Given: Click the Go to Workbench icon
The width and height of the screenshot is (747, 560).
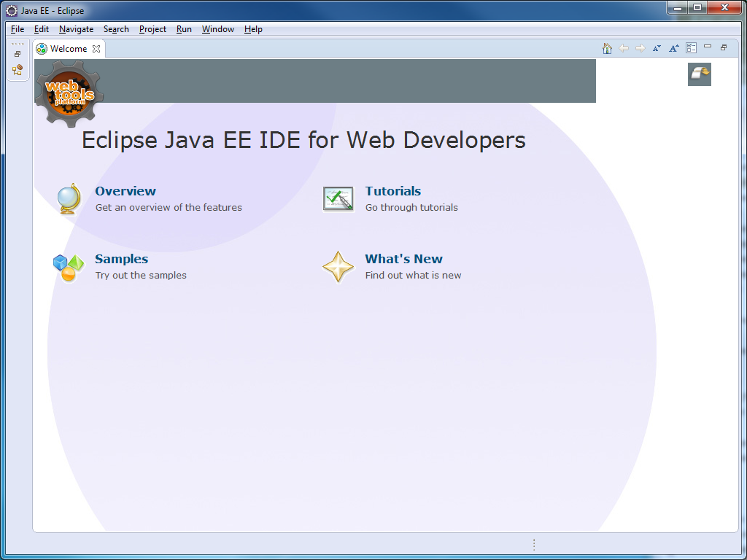Looking at the screenshot, I should point(700,74).
